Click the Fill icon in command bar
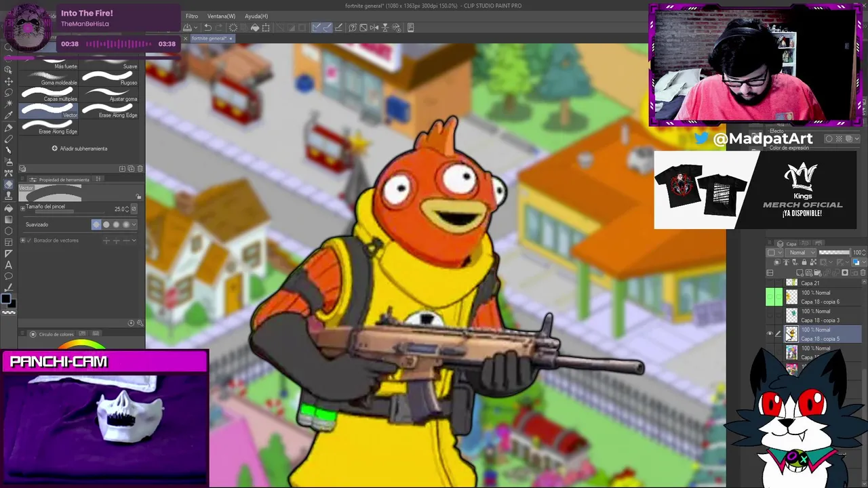 (255, 28)
